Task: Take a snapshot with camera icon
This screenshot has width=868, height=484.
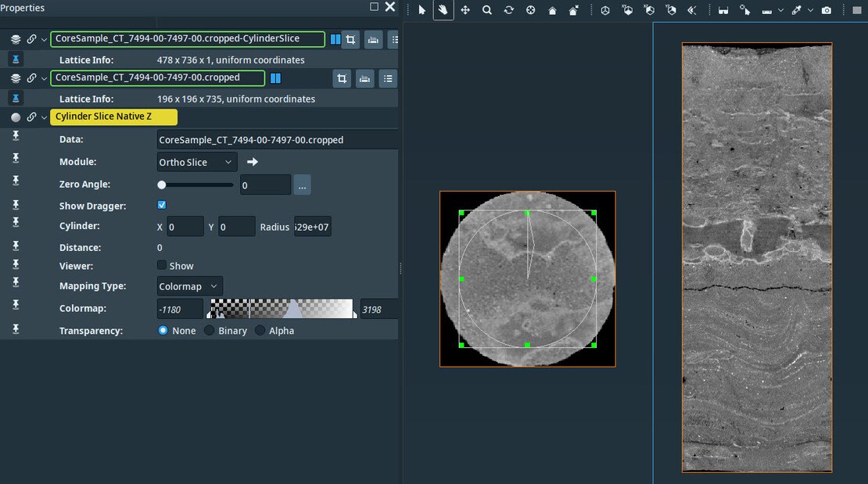Action: click(827, 10)
